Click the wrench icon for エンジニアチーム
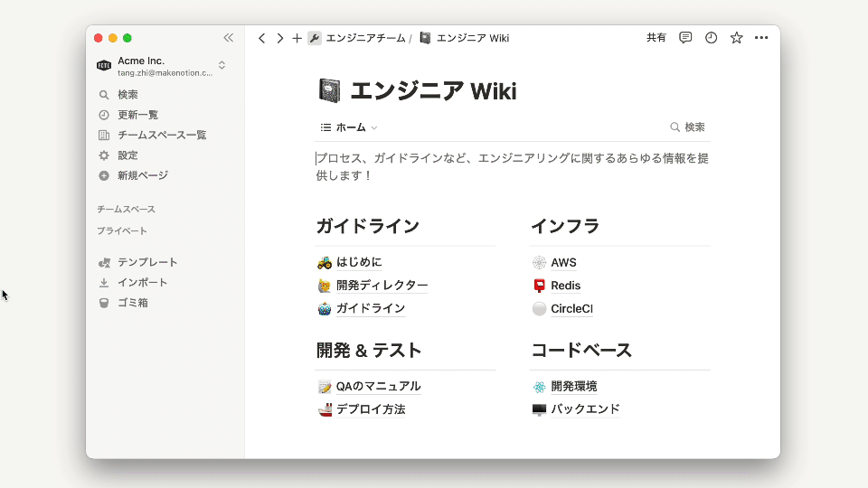The width and height of the screenshot is (868, 488). (315, 38)
